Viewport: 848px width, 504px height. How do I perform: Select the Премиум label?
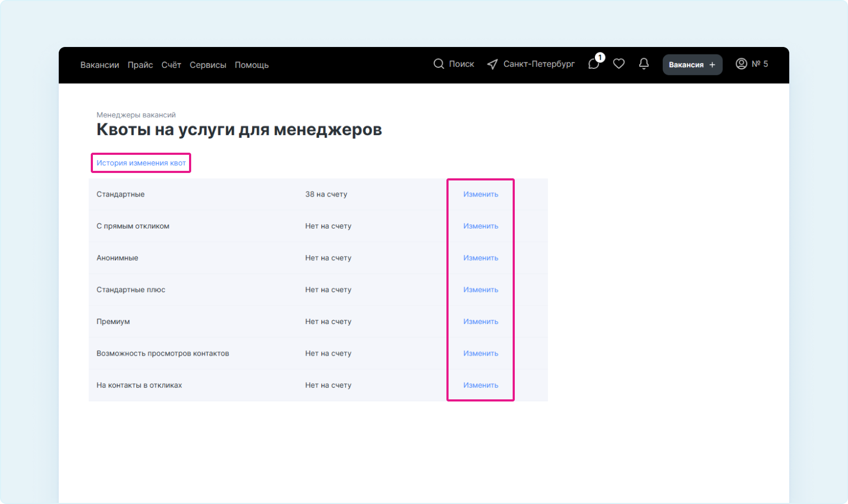click(x=113, y=321)
